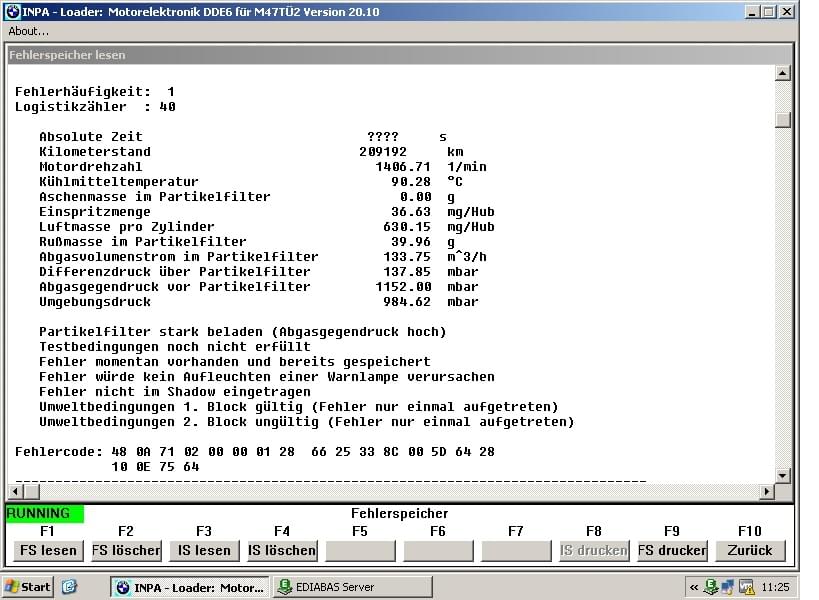Expand hidden tray icons chevron
Image resolution: width=819 pixels, height=600 pixels.
(694, 587)
